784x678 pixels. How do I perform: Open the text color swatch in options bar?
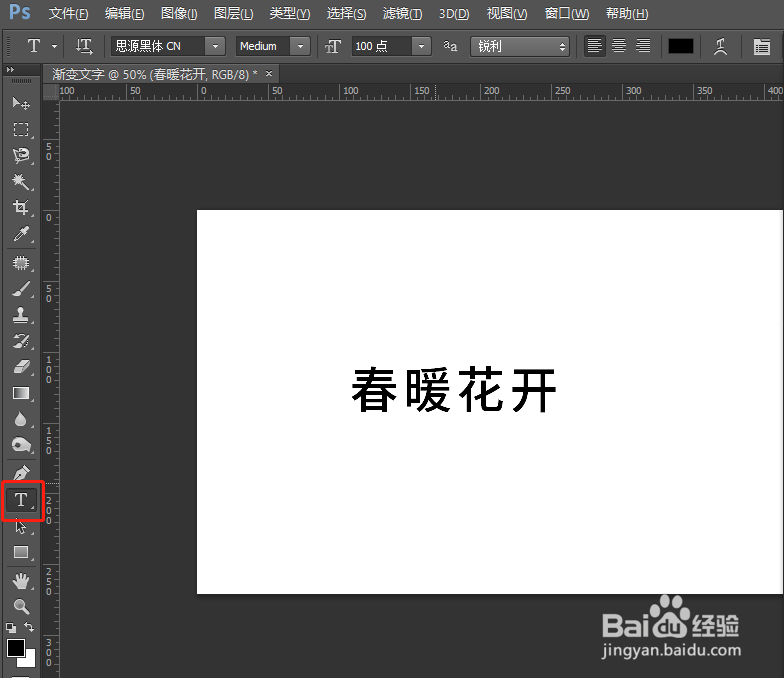[x=681, y=46]
